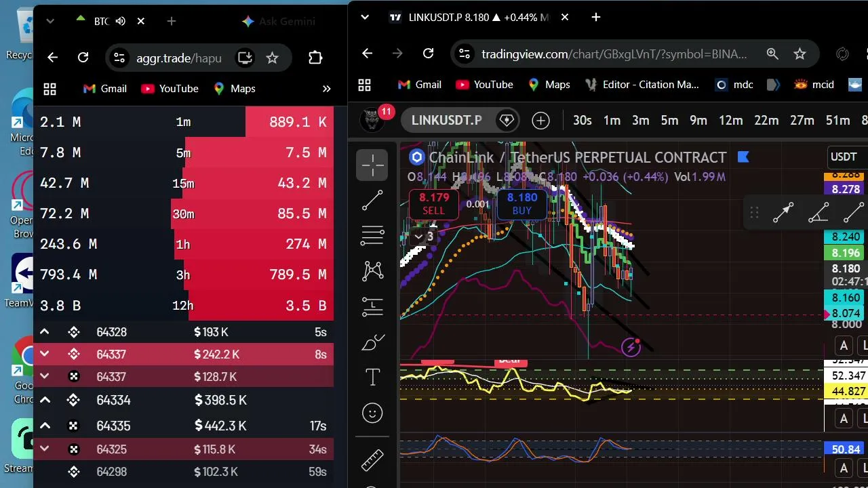Screen dimensions: 868x488
Task: Select the crosshair cursor tool in TradingView
Action: click(373, 165)
